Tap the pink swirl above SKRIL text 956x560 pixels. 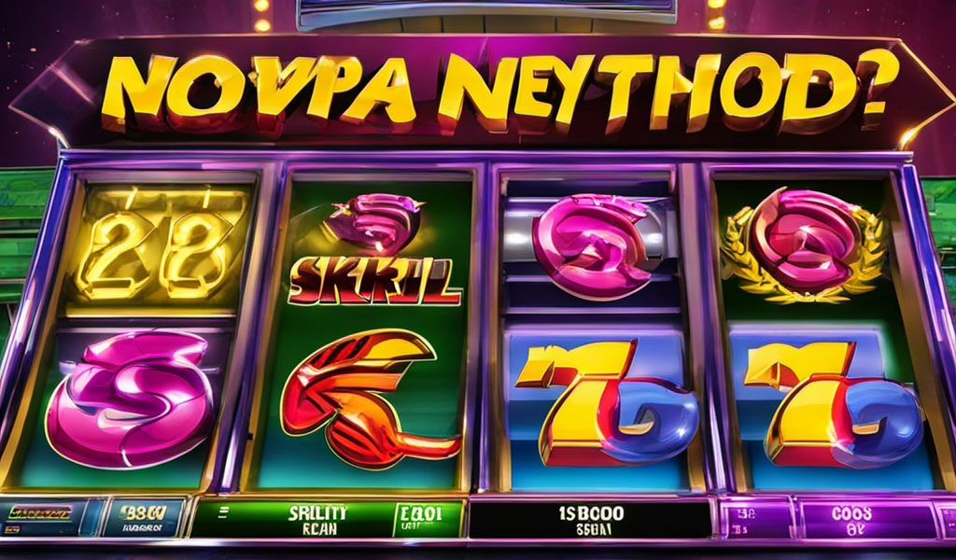point(373,222)
